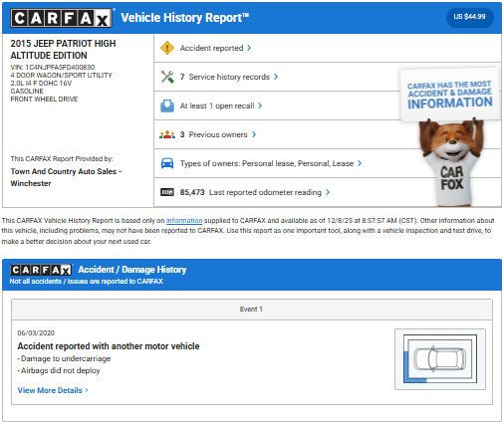Click Not all accidents reported to CARFAX note

point(87,282)
